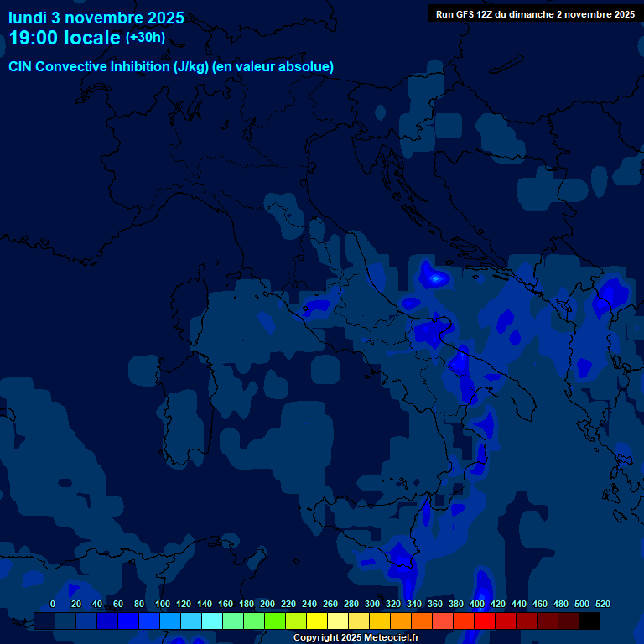Select the cyan 140 J/kg legend swatch
This screenshot has width=644, height=644.
tap(191, 621)
